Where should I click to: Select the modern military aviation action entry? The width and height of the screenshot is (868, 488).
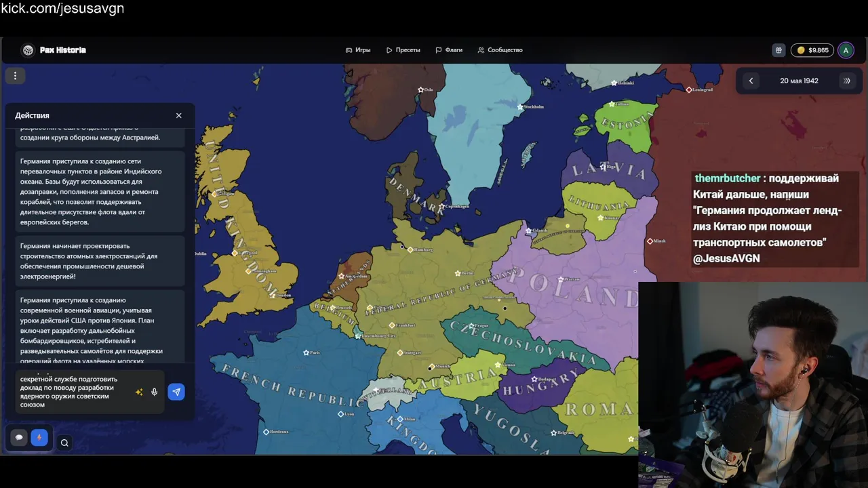[100, 327]
